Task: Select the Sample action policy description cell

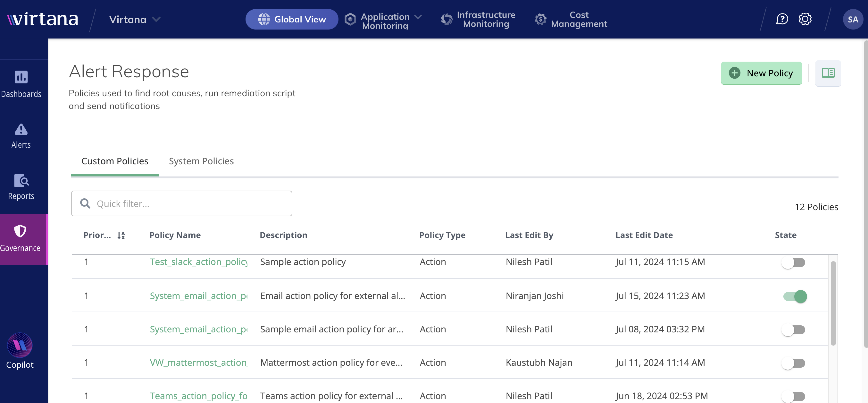Action: click(303, 262)
